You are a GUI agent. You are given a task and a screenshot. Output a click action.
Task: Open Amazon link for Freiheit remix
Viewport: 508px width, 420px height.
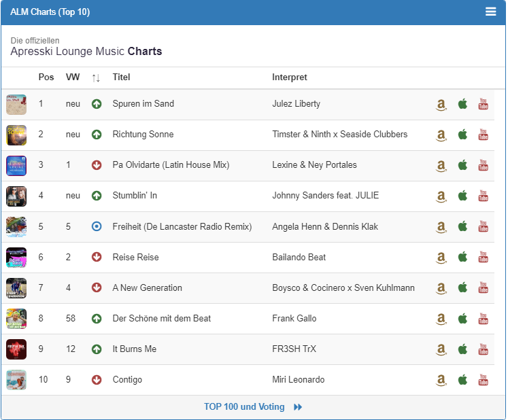441,227
